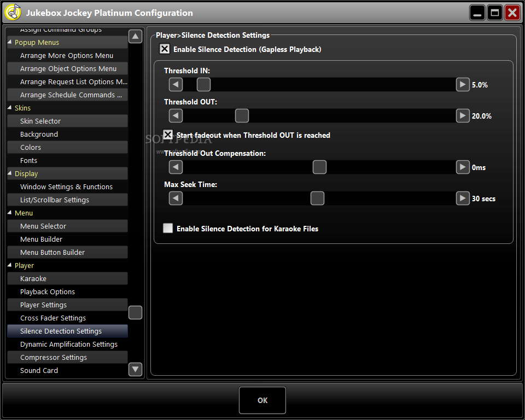The height and width of the screenshot is (420, 525).
Task: Open the Fonts settings page
Action: click(67, 160)
